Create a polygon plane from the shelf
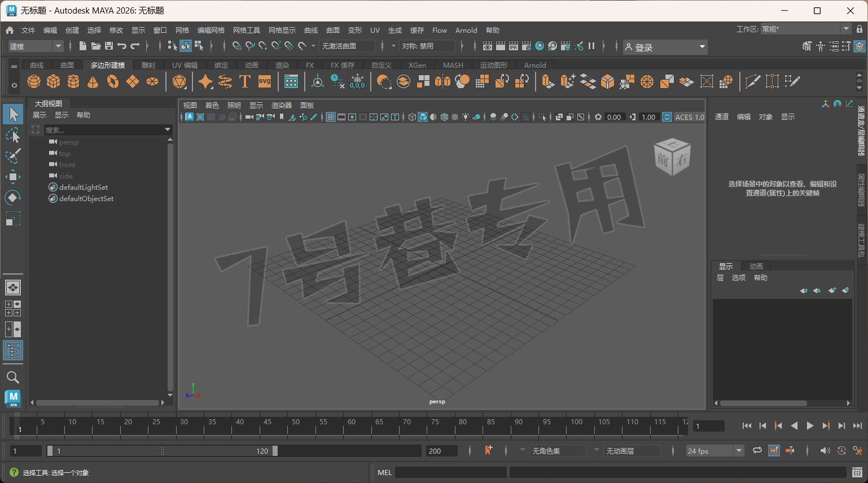Image resolution: width=868 pixels, height=483 pixels. coord(133,82)
